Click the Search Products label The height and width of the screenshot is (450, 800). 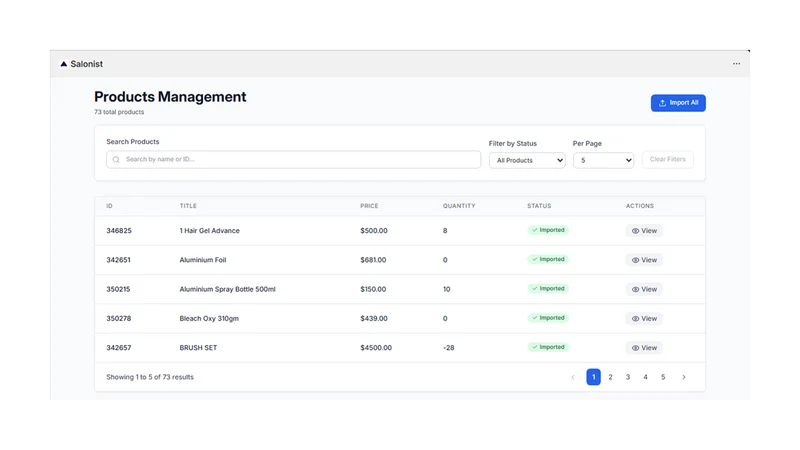(133, 142)
